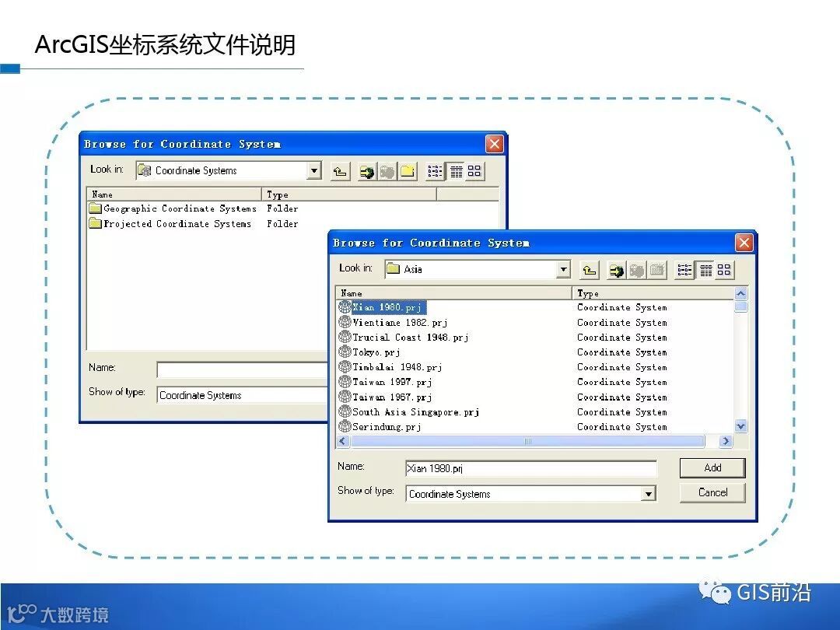This screenshot has width=840, height=630.
Task: Select Geographic Coordinate Systems folder
Action: (180, 208)
